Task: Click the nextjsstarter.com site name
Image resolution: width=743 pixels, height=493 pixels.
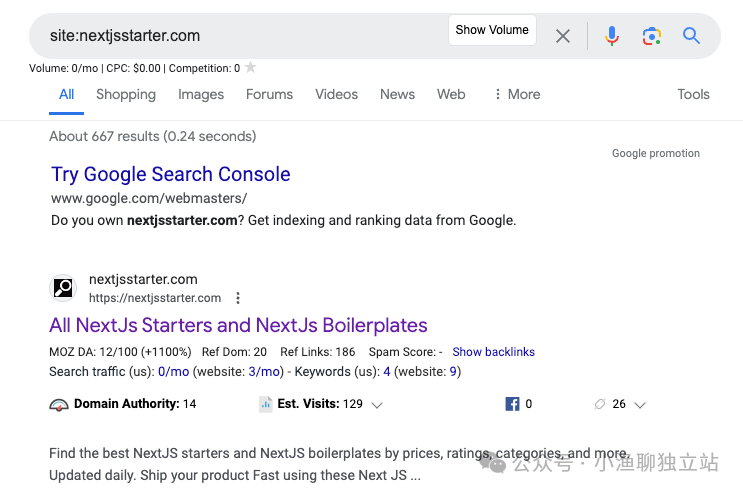Action: [143, 279]
